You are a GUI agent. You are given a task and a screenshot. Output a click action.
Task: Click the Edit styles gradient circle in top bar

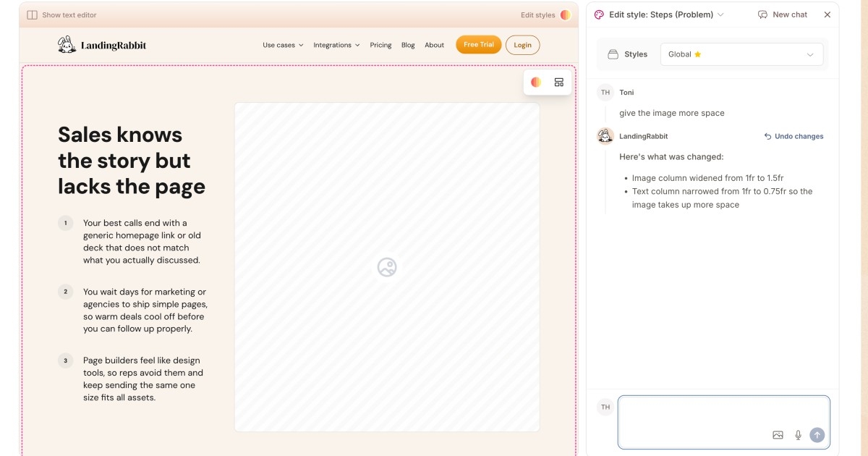pyautogui.click(x=566, y=14)
